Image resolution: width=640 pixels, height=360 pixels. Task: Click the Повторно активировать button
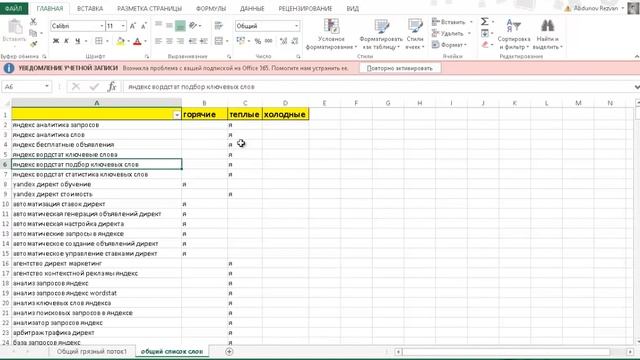[400, 68]
